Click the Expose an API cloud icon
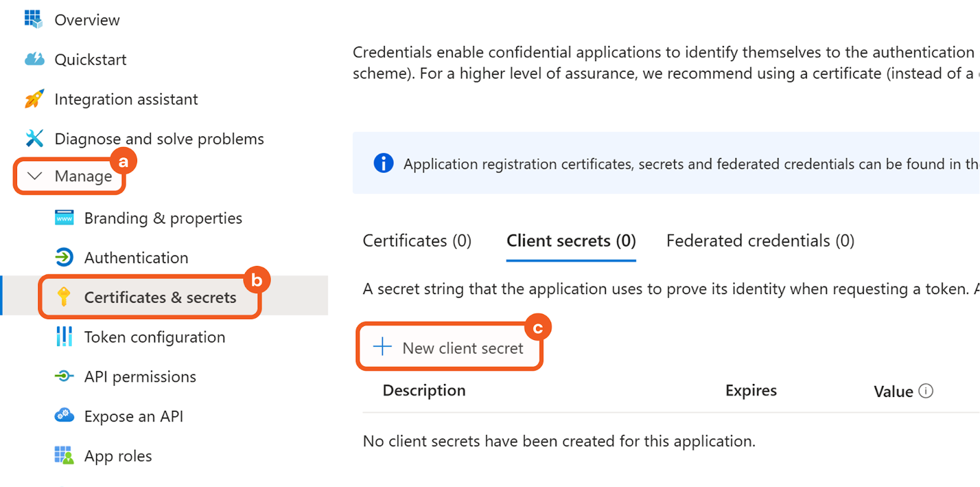Screen dimensions: 980x487 (64, 416)
